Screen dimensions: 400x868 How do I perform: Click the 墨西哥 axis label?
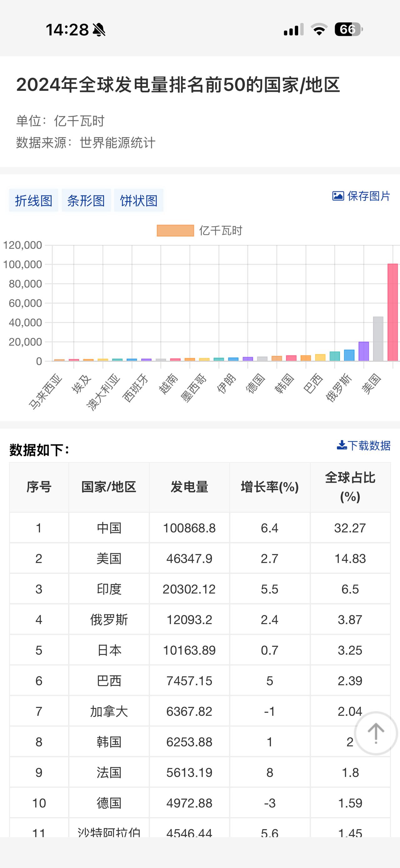pos(194,388)
